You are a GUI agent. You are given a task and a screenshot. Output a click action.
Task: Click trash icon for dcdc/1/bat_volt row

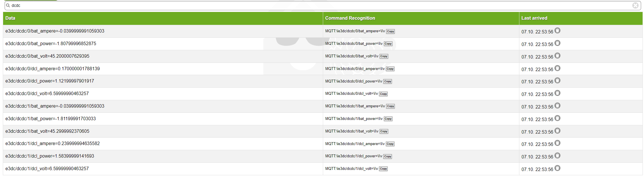557,131
